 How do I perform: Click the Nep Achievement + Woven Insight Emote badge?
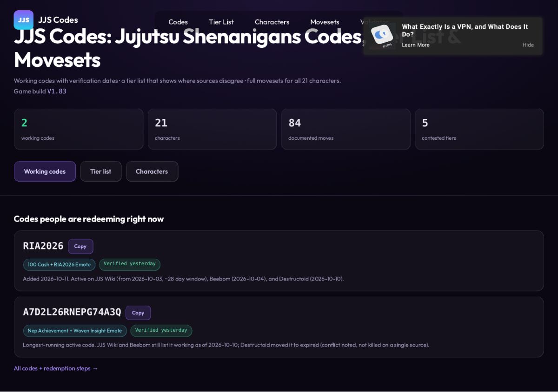(75, 331)
